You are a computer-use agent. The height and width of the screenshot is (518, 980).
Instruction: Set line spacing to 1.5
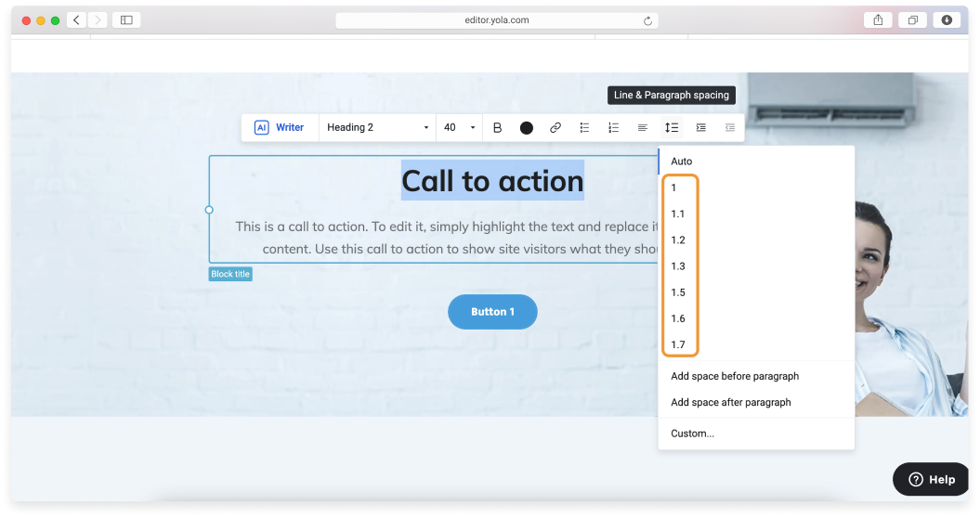pos(678,292)
